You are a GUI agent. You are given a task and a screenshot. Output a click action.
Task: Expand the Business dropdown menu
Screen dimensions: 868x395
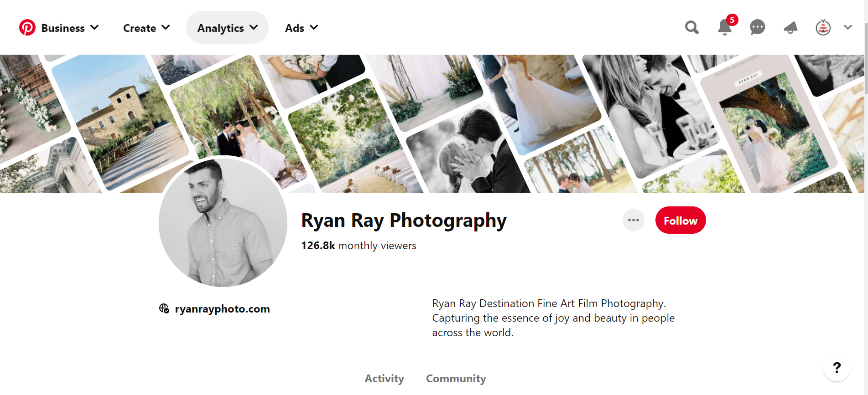pyautogui.click(x=70, y=28)
